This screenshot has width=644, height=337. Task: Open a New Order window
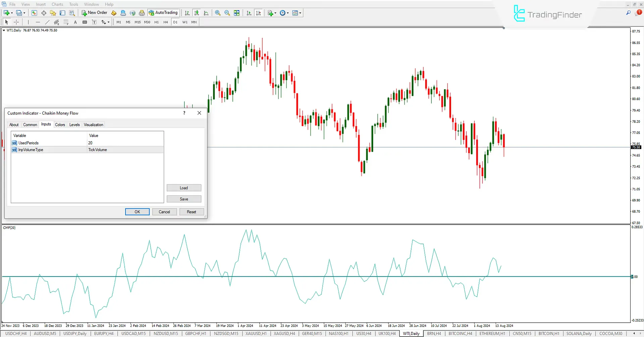pos(94,13)
